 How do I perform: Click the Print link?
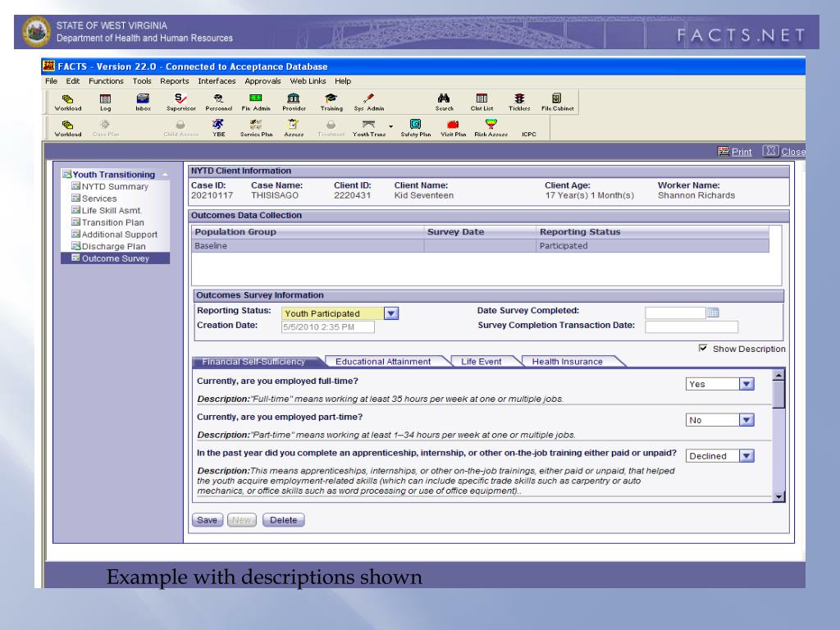tap(735, 152)
